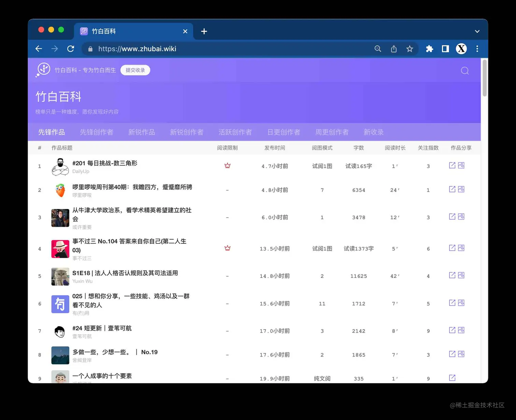The height and width of the screenshot is (420, 516).
Task: Open external link icon for 啰里啰唆周刊 article
Action: (x=452, y=189)
